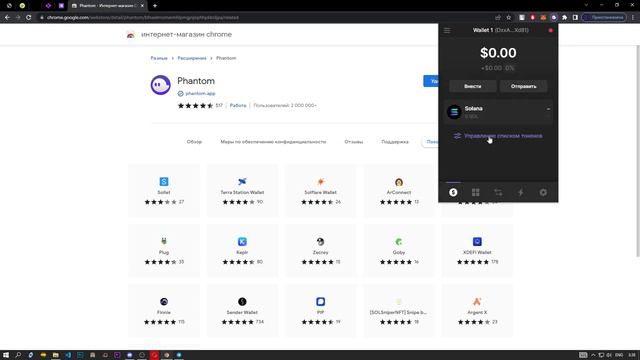The height and width of the screenshot is (360, 640).
Task: Click the Chrome Web Store logo
Action: [131, 35]
